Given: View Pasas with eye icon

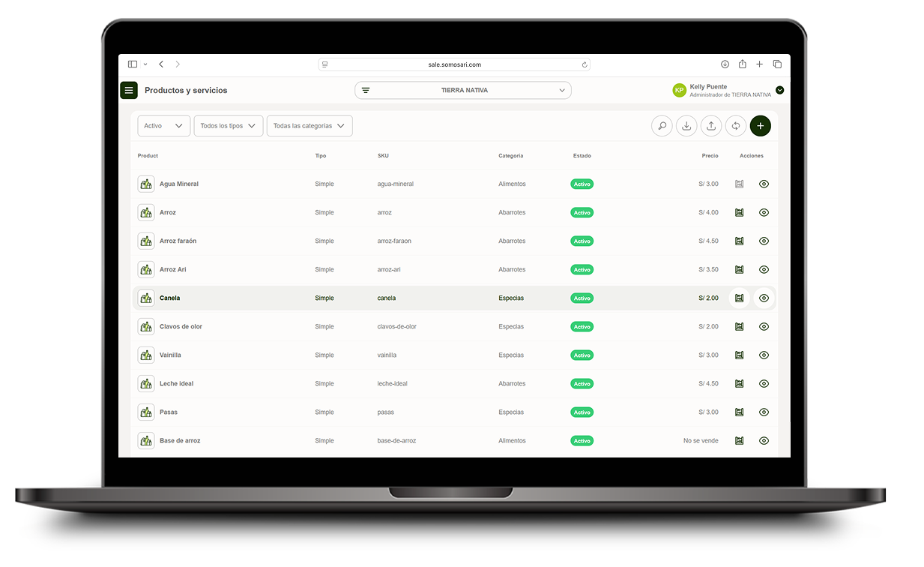Looking at the screenshot, I should point(764,412).
